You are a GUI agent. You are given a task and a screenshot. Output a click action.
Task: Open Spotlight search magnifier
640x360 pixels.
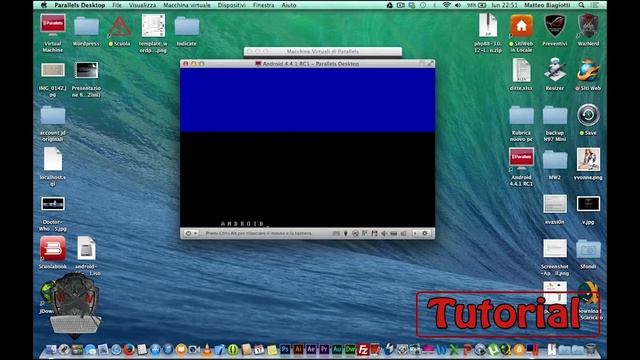pyautogui.click(x=581, y=5)
